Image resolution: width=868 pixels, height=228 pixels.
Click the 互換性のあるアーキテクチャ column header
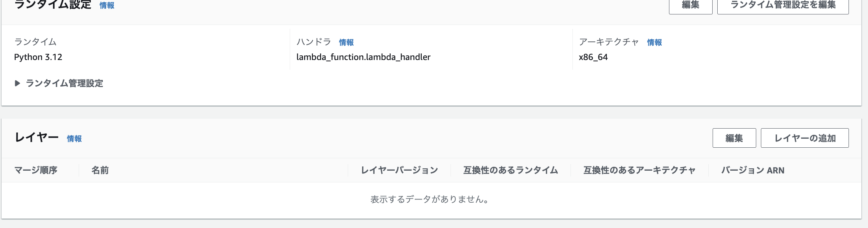pyautogui.click(x=639, y=170)
